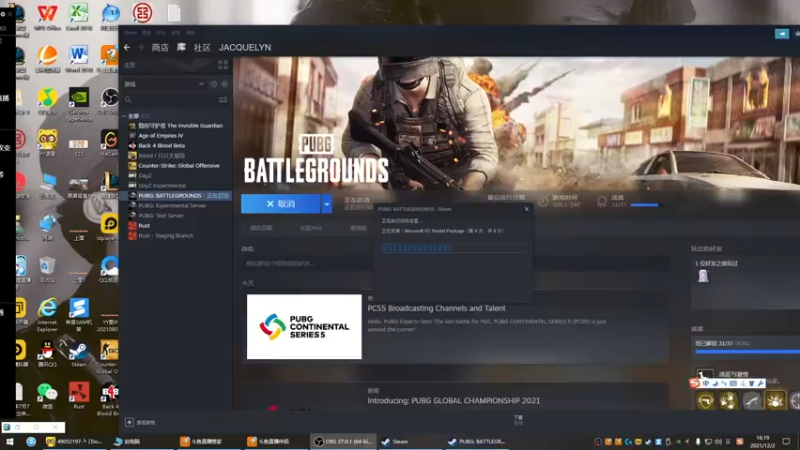Click first achievement badge thumbnail
The width and height of the screenshot is (800, 450).
(x=705, y=401)
